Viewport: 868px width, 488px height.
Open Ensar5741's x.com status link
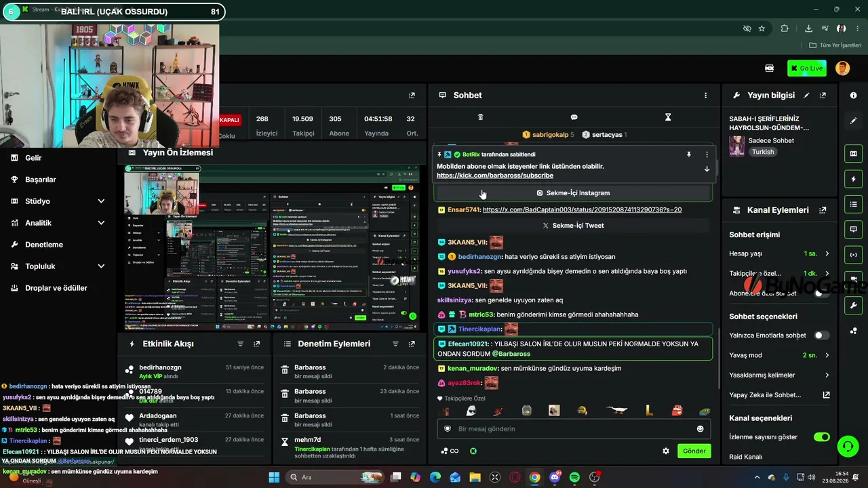click(x=582, y=209)
